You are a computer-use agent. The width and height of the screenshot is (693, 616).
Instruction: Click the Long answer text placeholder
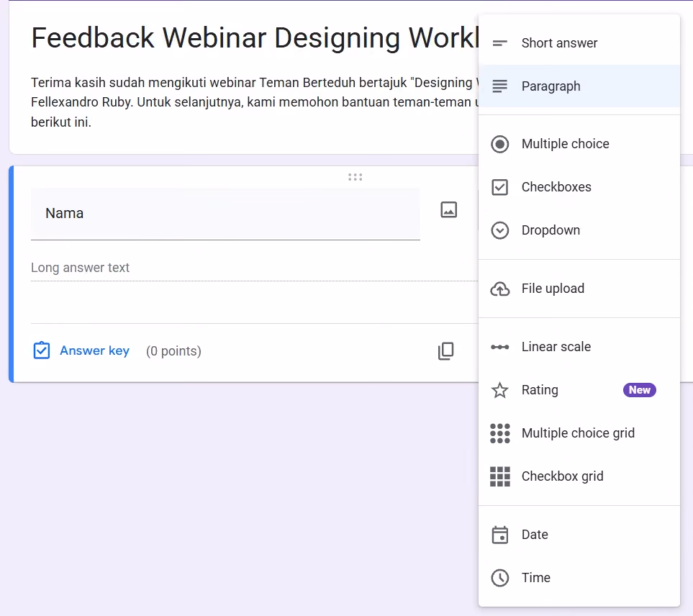pyautogui.click(x=80, y=268)
